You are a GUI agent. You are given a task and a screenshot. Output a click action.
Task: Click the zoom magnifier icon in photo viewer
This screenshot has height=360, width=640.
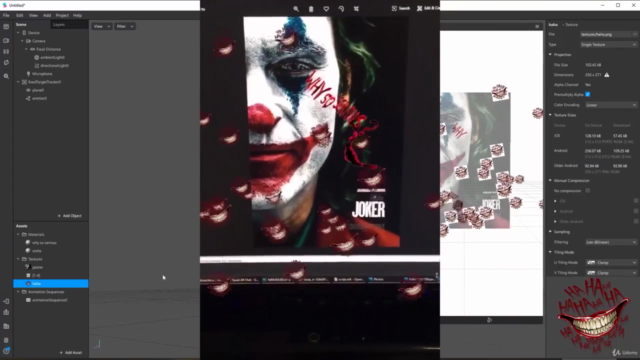tap(296, 9)
